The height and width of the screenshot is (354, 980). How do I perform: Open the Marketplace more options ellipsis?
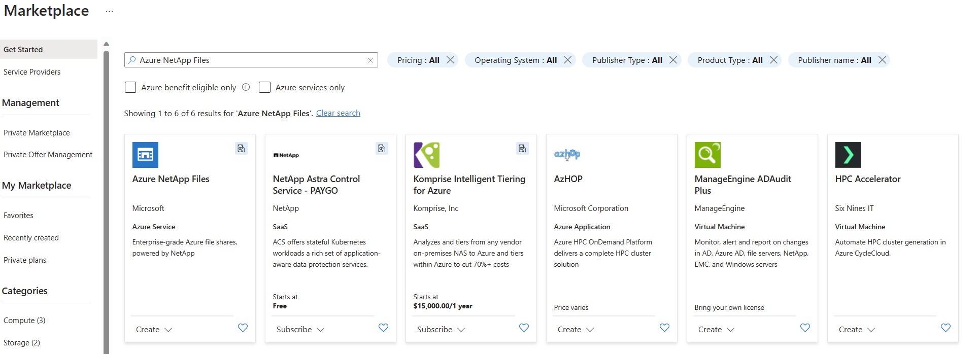tap(109, 11)
